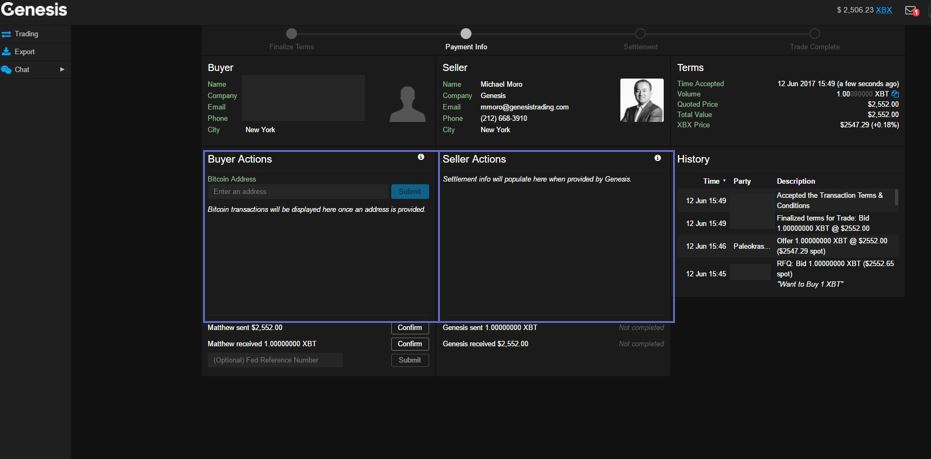Click the seller Company value Genesis

(x=493, y=96)
